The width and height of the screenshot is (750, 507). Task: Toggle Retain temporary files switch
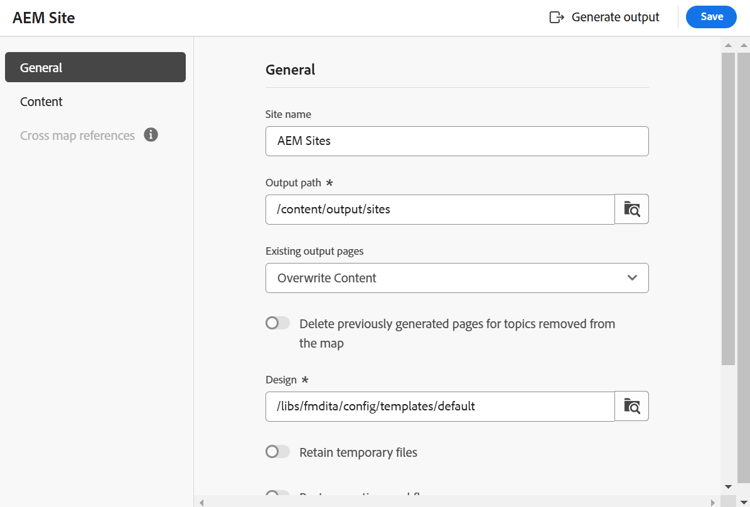pos(277,452)
